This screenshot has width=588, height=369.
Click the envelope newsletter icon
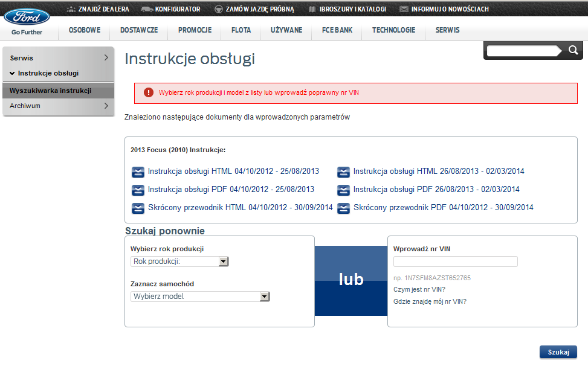coord(404,10)
